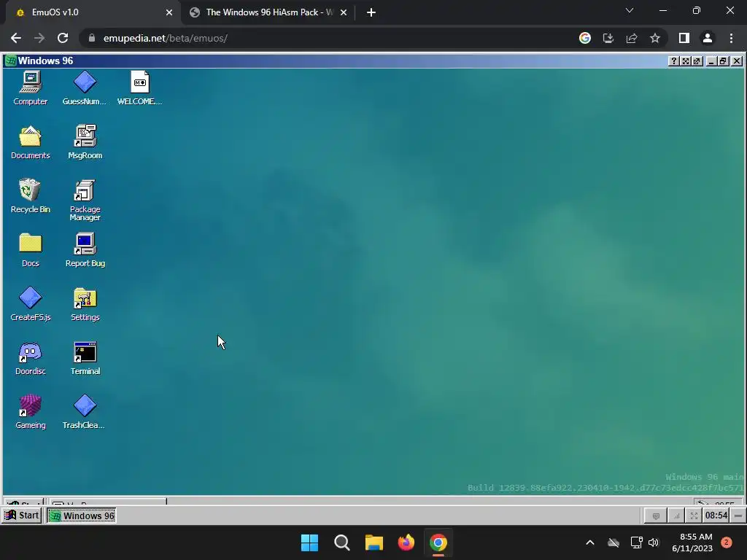This screenshot has height=560, width=747.
Task: Open the chat notification tray icon in EmuOS taskbar
Action: [656, 516]
